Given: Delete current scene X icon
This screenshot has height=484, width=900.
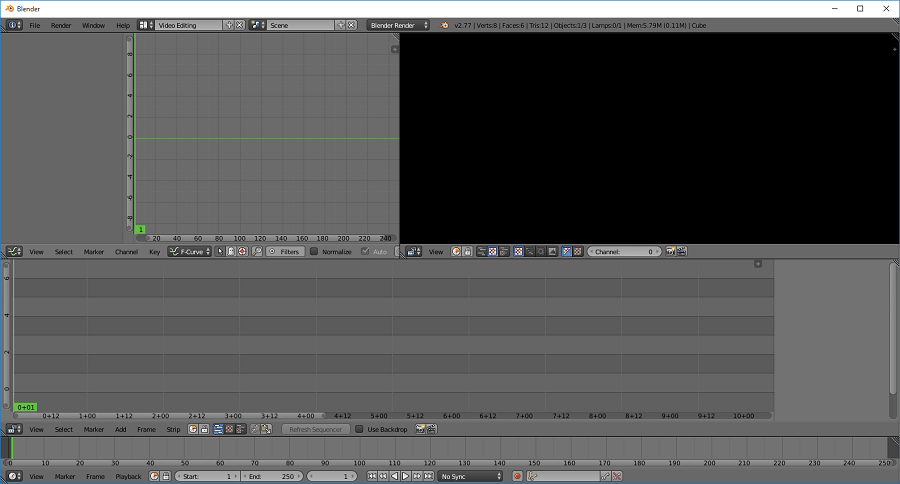Looking at the screenshot, I should coord(351,25).
